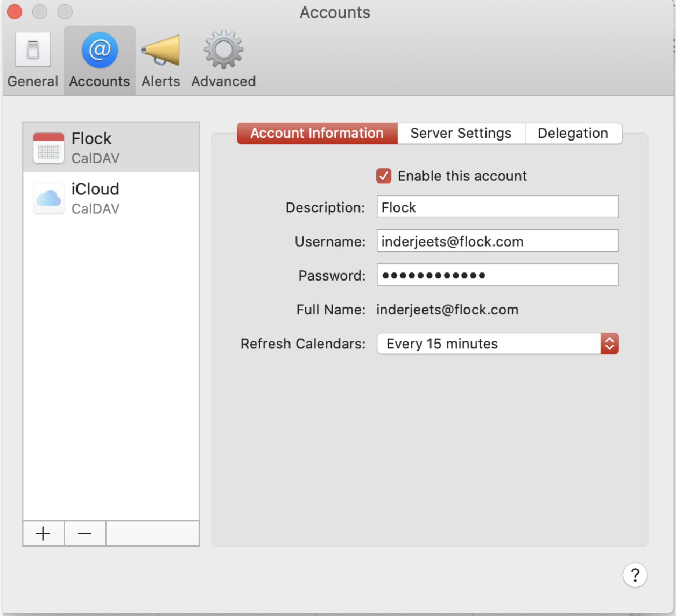Image resolution: width=676 pixels, height=616 pixels.
Task: Click the minus icon to remove account
Action: [x=84, y=533]
